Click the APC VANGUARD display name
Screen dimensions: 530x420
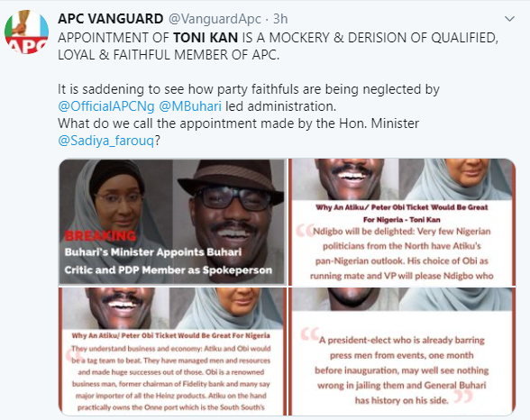click(111, 19)
